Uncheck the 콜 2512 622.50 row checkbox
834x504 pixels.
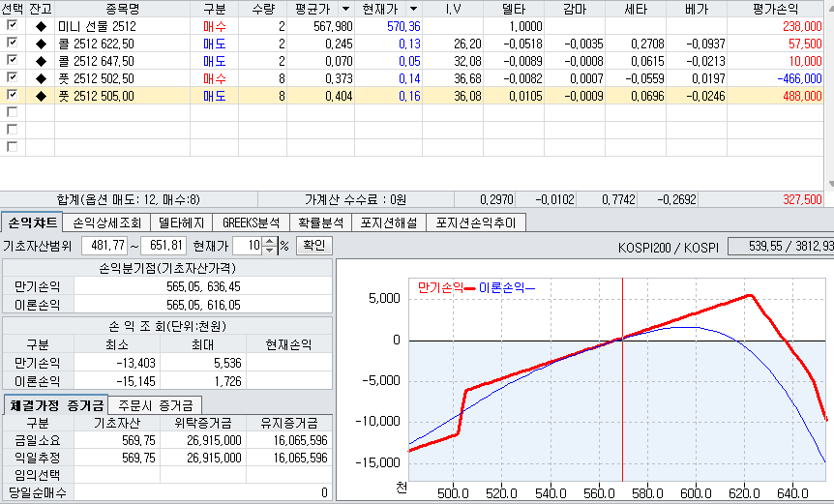coord(12,44)
